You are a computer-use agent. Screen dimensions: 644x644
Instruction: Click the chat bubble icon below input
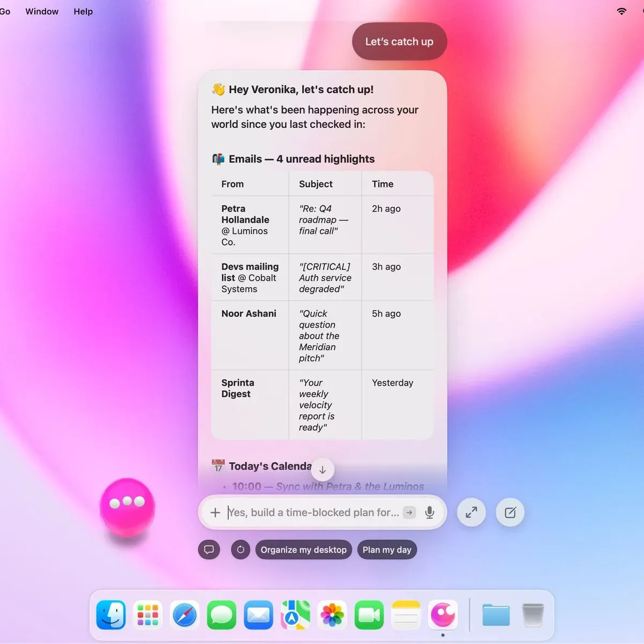[209, 550]
